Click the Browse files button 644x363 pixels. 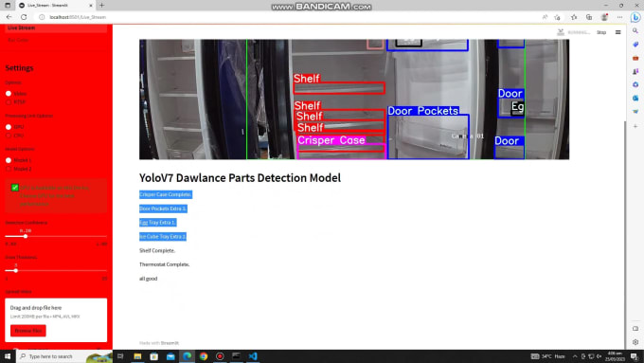pyautogui.click(x=27, y=331)
